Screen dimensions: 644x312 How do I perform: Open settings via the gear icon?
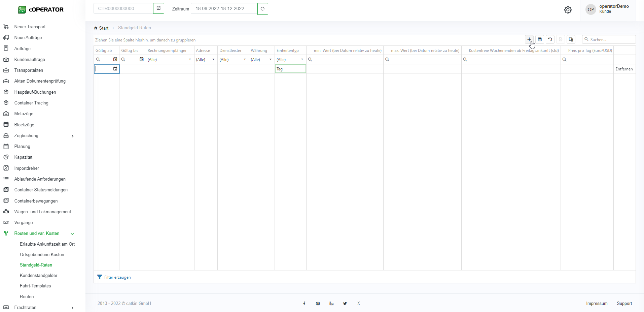click(x=568, y=10)
